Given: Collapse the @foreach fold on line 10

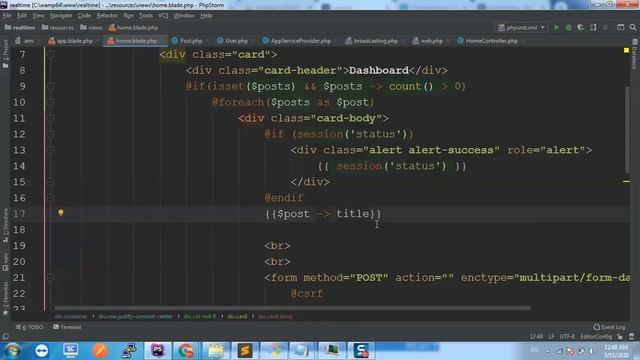Looking at the screenshot, I should (51, 102).
